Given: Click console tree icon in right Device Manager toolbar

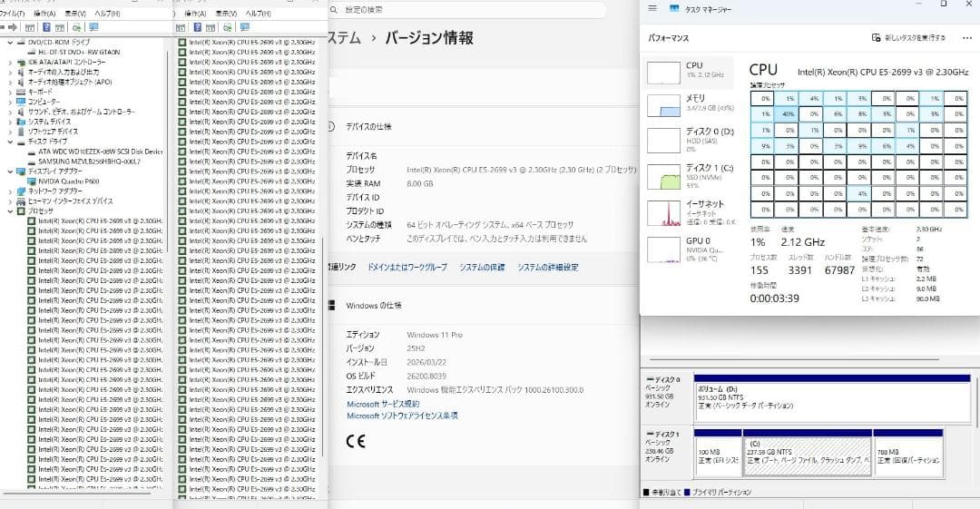Looking at the screenshot, I should click(x=181, y=27).
